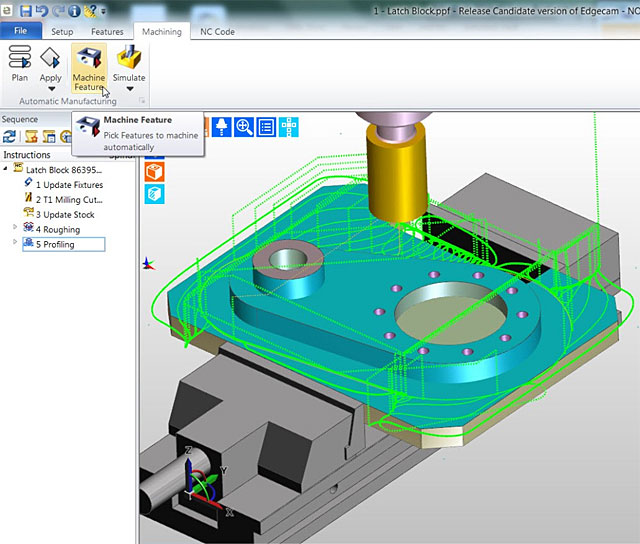This screenshot has height=544, width=640.
Task: Click the zoom extents magnifier viewport icon
Action: click(x=244, y=127)
